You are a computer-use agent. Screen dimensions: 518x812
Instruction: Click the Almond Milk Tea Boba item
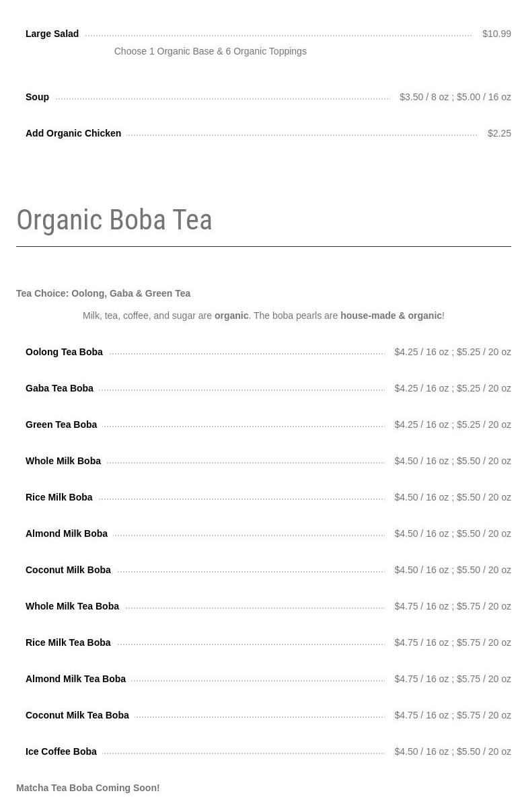pos(75,679)
